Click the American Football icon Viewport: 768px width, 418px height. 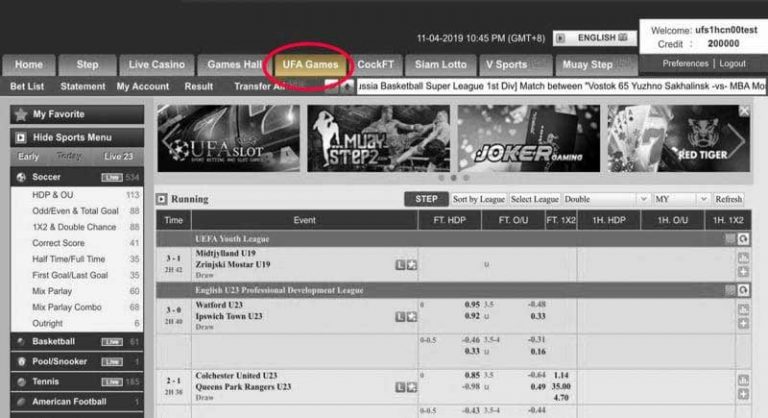[x=21, y=402]
